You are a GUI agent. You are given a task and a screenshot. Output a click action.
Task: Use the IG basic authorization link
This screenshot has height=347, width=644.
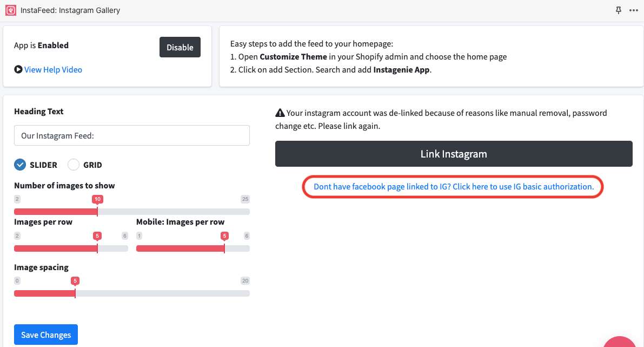454,186
